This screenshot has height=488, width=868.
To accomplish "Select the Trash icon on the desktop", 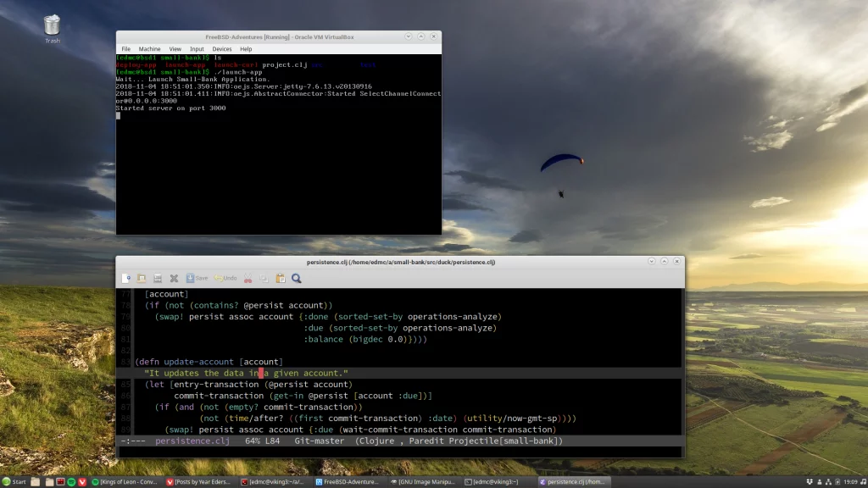I will (52, 30).
